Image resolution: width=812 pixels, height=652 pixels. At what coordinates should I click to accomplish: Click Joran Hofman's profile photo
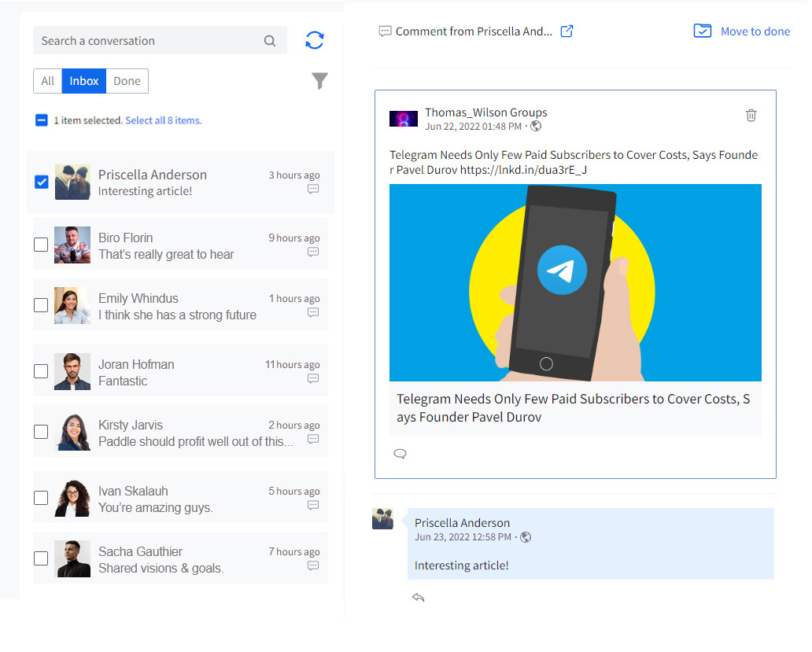(x=72, y=371)
